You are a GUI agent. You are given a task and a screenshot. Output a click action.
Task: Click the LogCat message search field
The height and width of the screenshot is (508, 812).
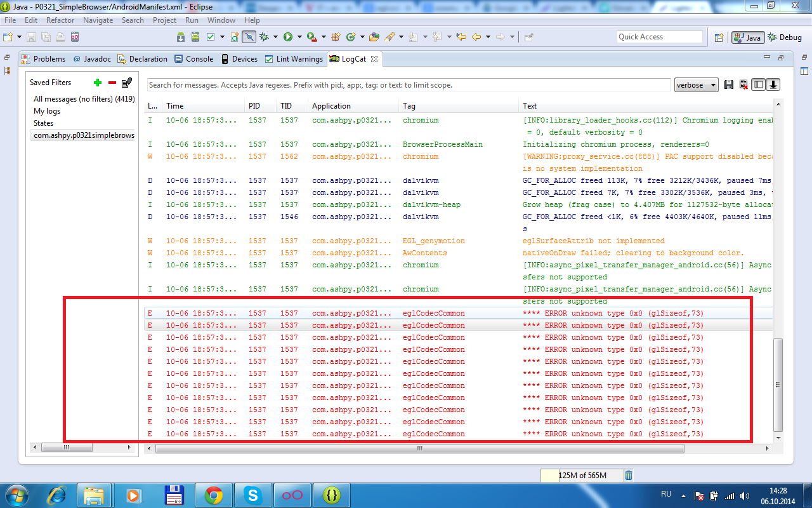[409, 85]
